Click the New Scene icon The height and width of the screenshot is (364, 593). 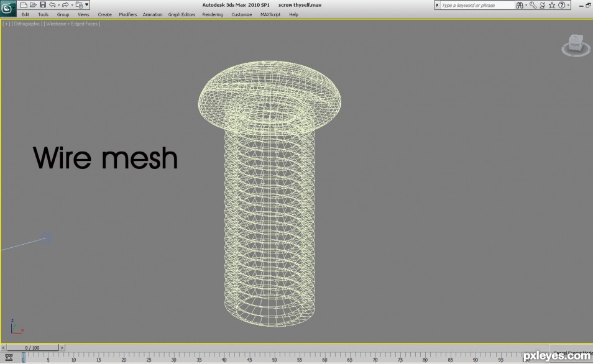24,5
